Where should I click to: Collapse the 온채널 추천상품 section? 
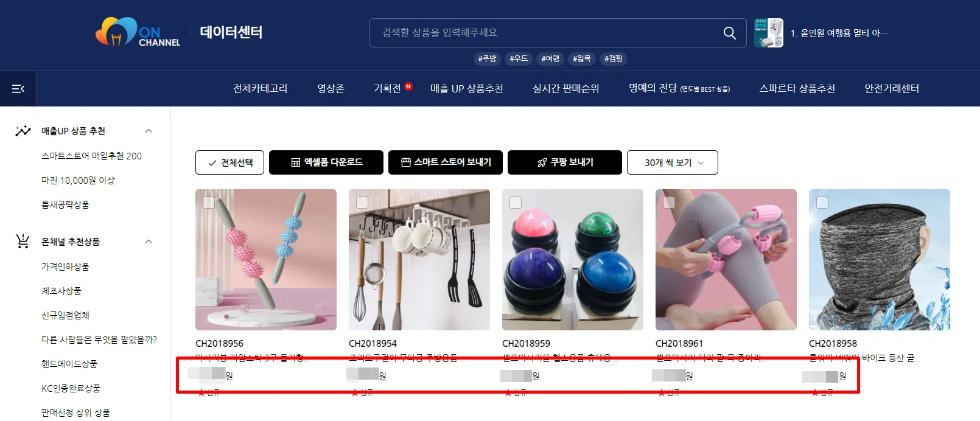(x=149, y=242)
